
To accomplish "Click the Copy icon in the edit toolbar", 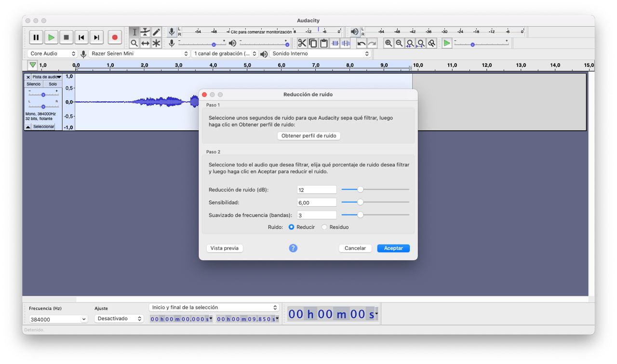I will coord(313,43).
